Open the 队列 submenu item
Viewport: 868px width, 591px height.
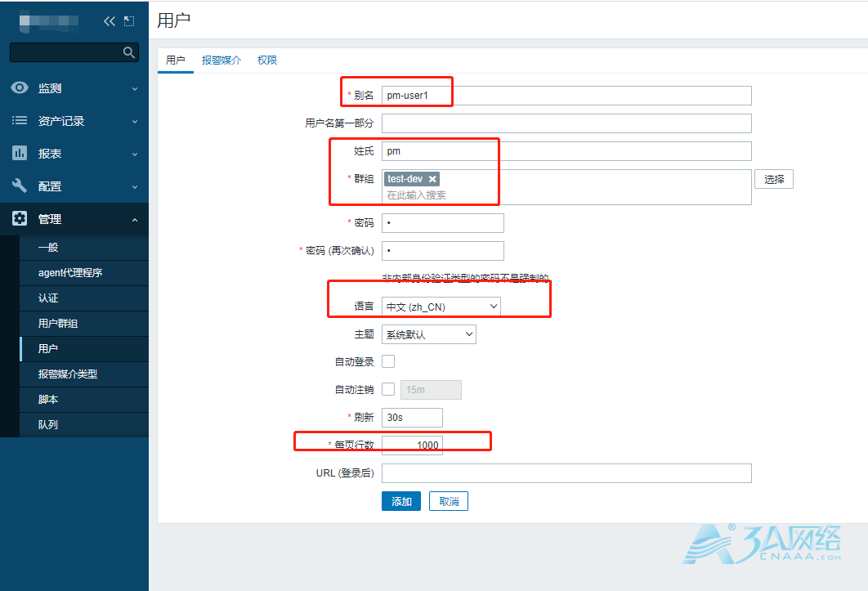pyautogui.click(x=84, y=425)
